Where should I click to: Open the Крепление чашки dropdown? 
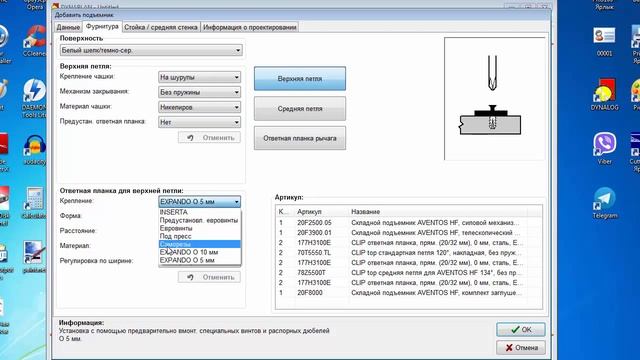pyautogui.click(x=199, y=77)
